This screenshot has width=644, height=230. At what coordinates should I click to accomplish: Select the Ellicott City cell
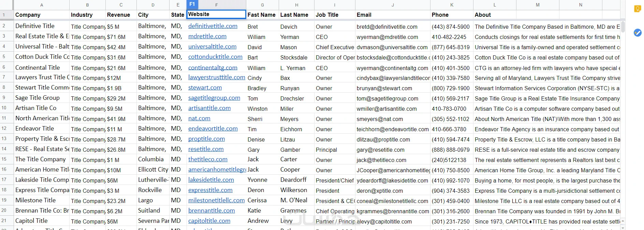coord(153,170)
